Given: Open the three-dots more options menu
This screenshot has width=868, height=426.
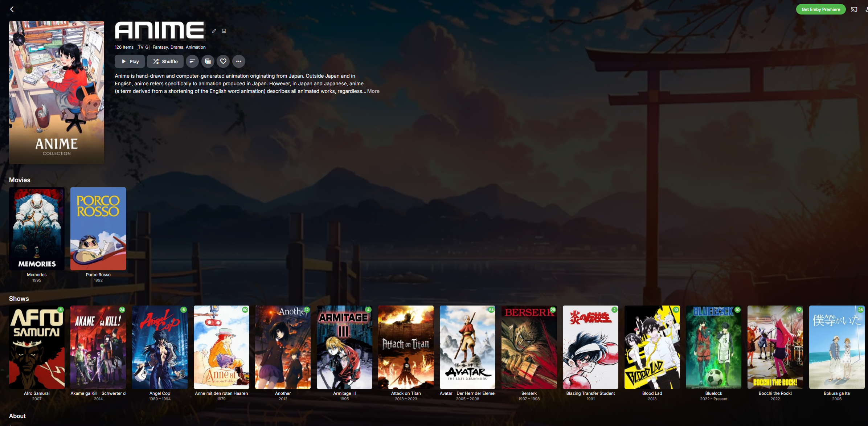Looking at the screenshot, I should [238, 61].
